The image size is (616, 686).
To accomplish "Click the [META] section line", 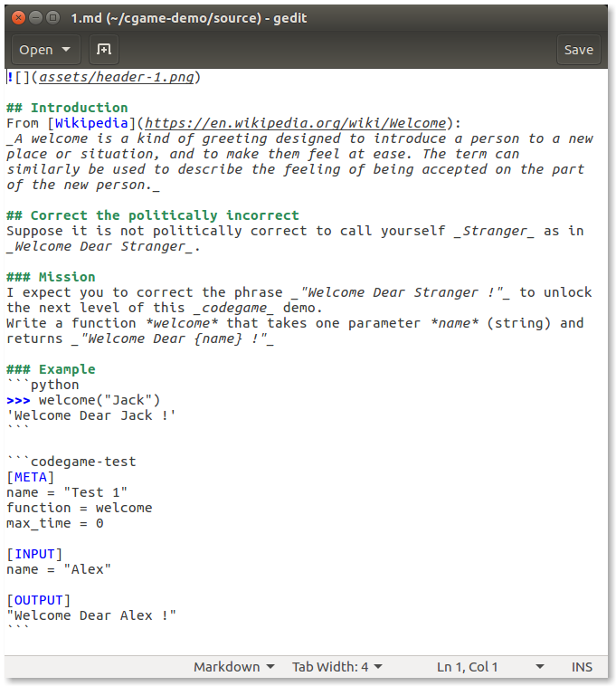I will [31, 477].
